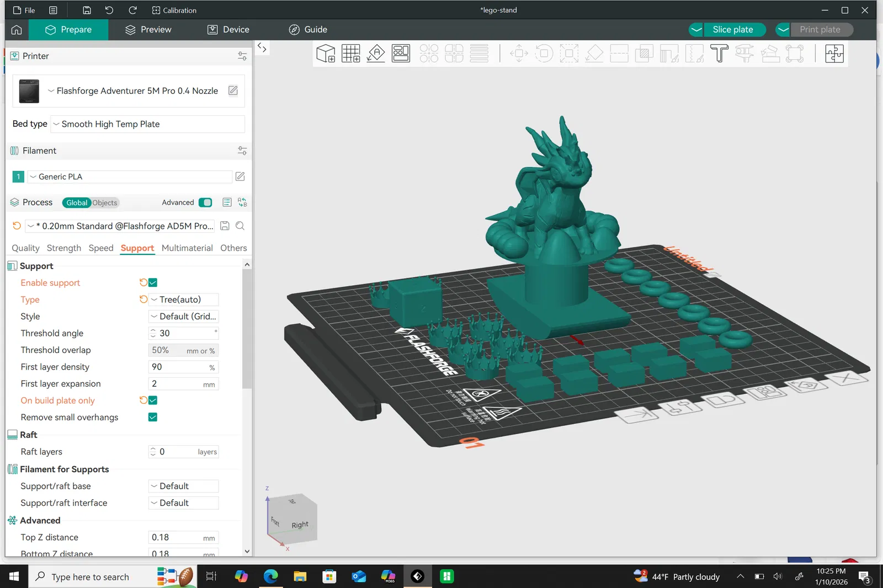Click the Slice plate button
Image resolution: width=883 pixels, height=588 pixels.
[x=732, y=30]
